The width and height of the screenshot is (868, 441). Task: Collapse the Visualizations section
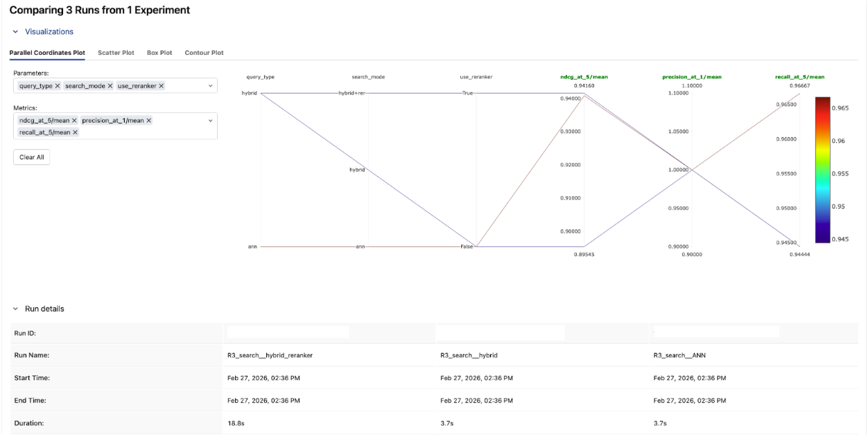click(15, 32)
